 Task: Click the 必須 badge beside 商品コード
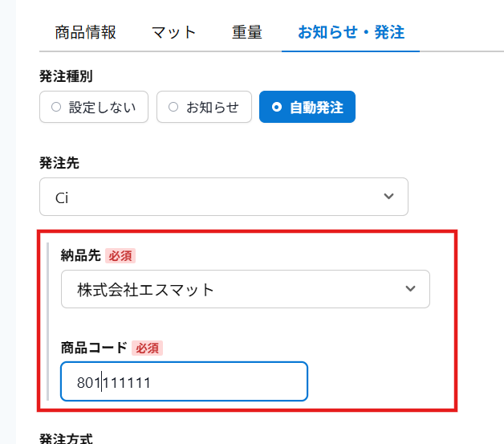point(148,348)
